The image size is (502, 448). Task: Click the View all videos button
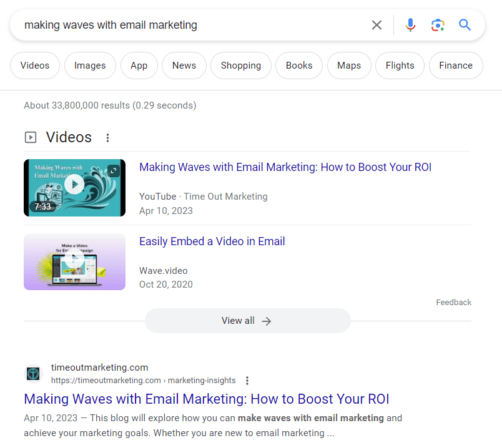tap(247, 321)
